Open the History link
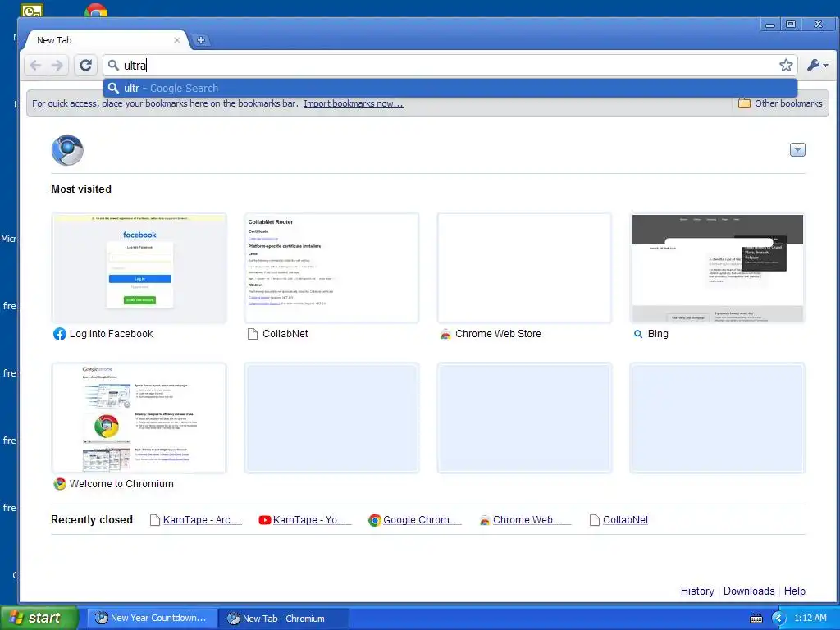Screen dimensions: 840x630 [697, 591]
